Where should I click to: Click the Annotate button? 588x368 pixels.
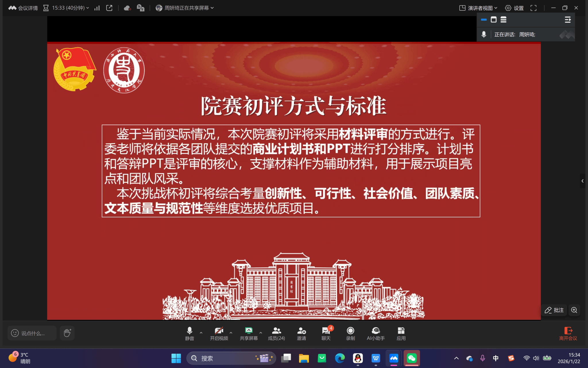point(554,310)
